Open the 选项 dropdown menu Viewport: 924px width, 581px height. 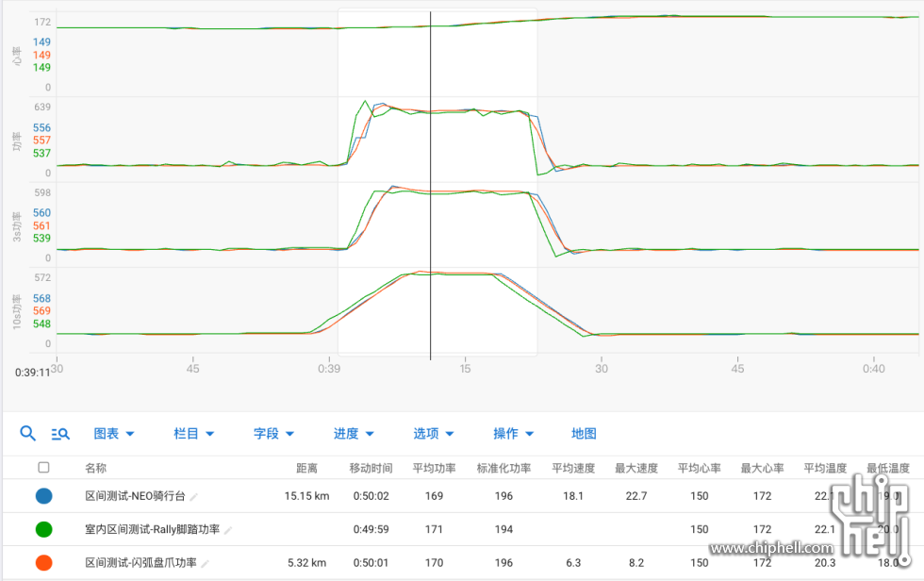click(x=433, y=434)
